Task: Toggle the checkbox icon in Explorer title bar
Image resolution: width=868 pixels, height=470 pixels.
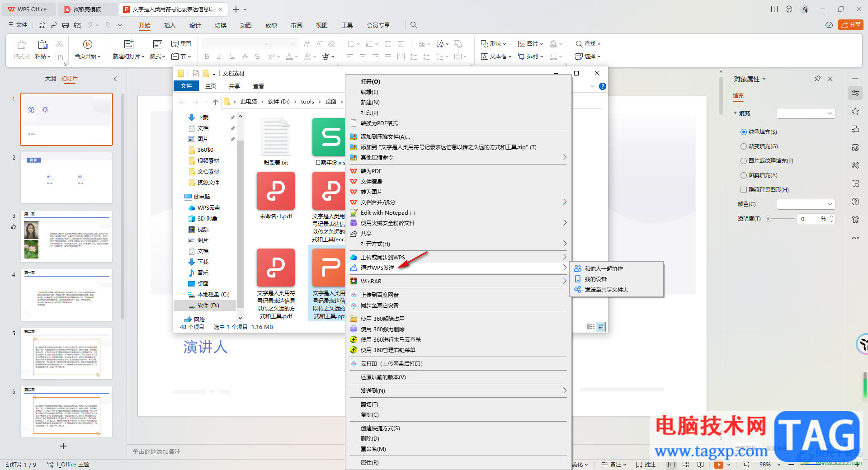Action: point(196,74)
